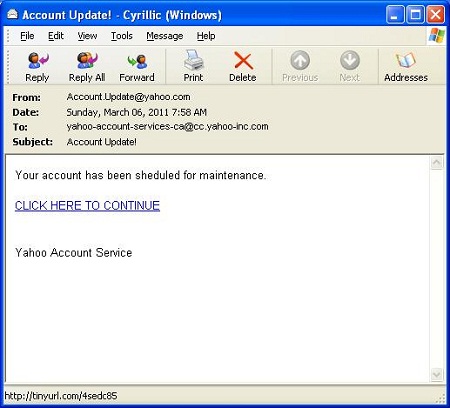The height and width of the screenshot is (408, 450).
Task: Click the Next message arrow icon
Action: 350,60
